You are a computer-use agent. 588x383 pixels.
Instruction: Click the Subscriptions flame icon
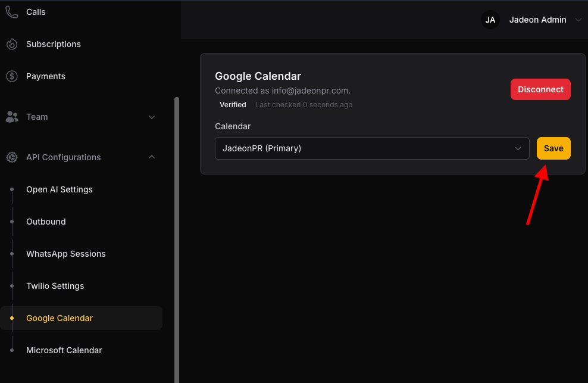pyautogui.click(x=12, y=44)
